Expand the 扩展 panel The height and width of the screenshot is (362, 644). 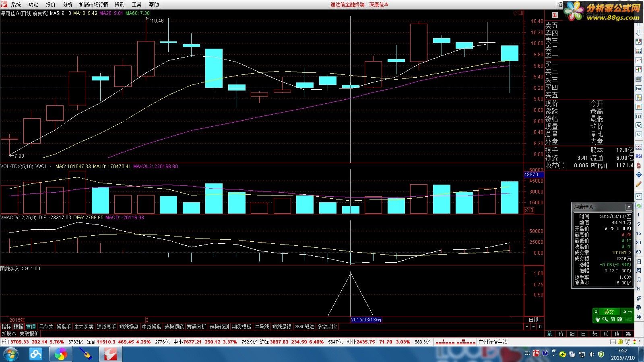[8, 334]
